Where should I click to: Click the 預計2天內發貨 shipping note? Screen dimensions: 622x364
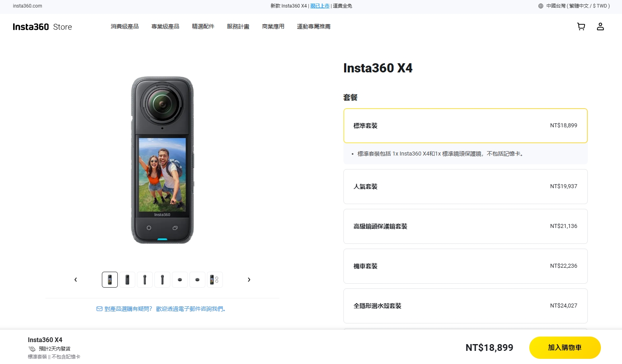click(55, 349)
